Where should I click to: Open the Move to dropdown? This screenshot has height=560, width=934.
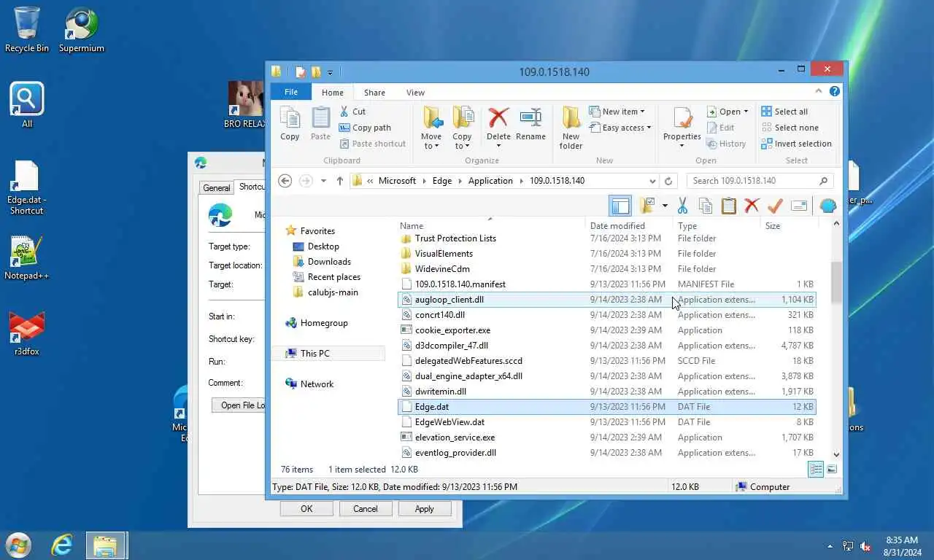coord(431,141)
